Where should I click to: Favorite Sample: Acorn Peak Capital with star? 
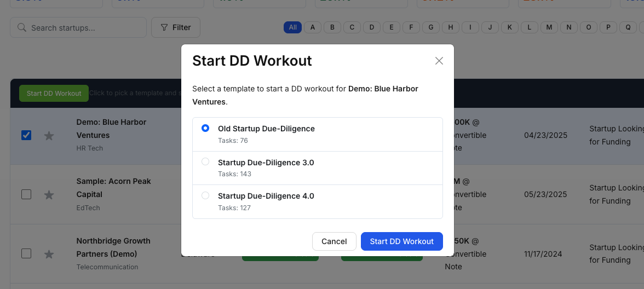tap(49, 195)
